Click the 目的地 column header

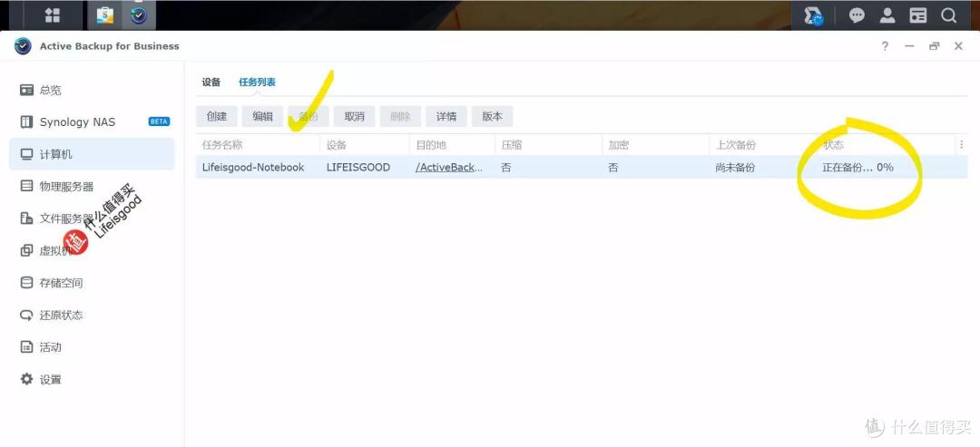(452, 145)
